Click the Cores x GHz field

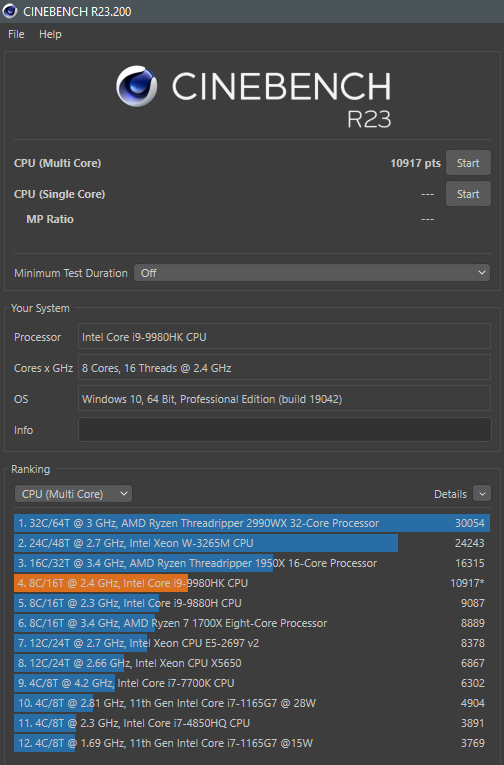point(284,367)
